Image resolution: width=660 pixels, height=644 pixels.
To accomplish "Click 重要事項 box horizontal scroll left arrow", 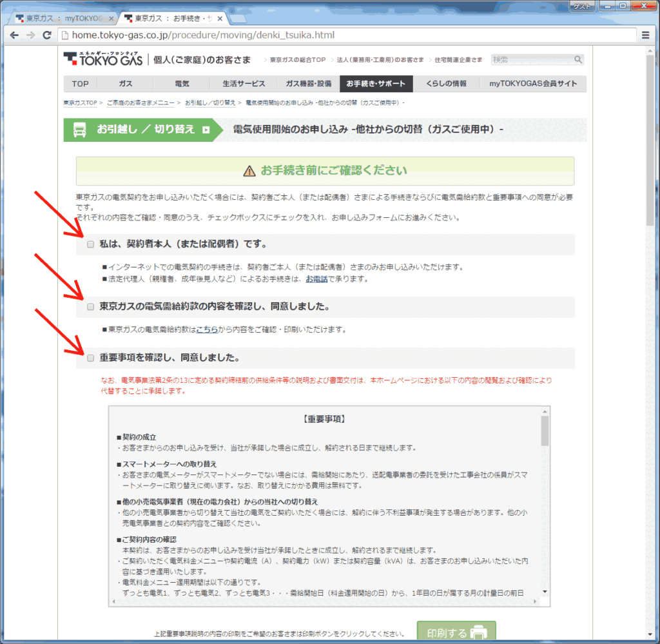I will (x=113, y=601).
